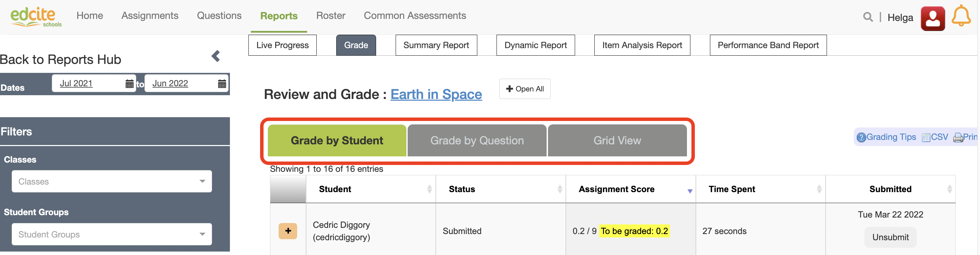Viewport: 980px width, 255px height.
Task: Open the end date calendar icon
Action: click(x=222, y=84)
